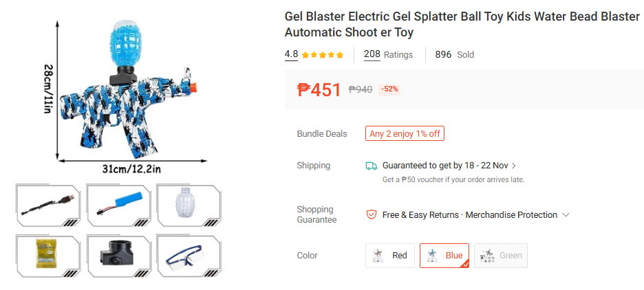Click the 'Any 2 enjoy 1% off' bundle deal
Viewport: 644px width, 290px height.
[405, 134]
